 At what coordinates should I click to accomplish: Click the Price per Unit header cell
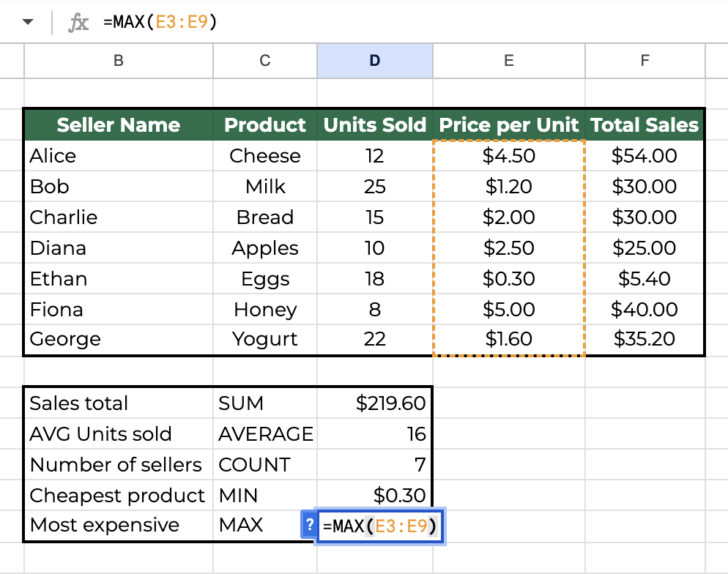click(508, 125)
